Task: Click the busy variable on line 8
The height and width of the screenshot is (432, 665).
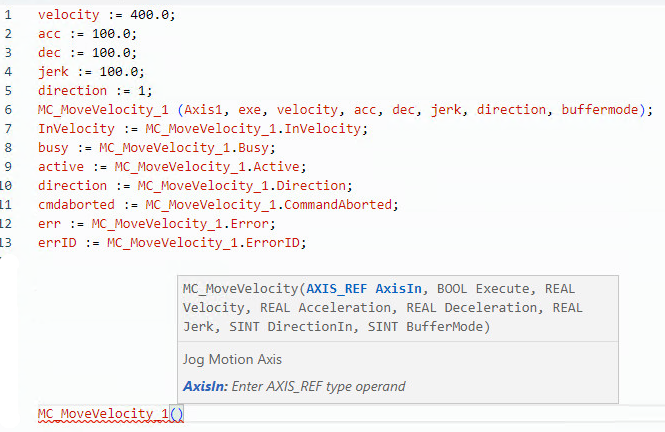Action: [56, 148]
